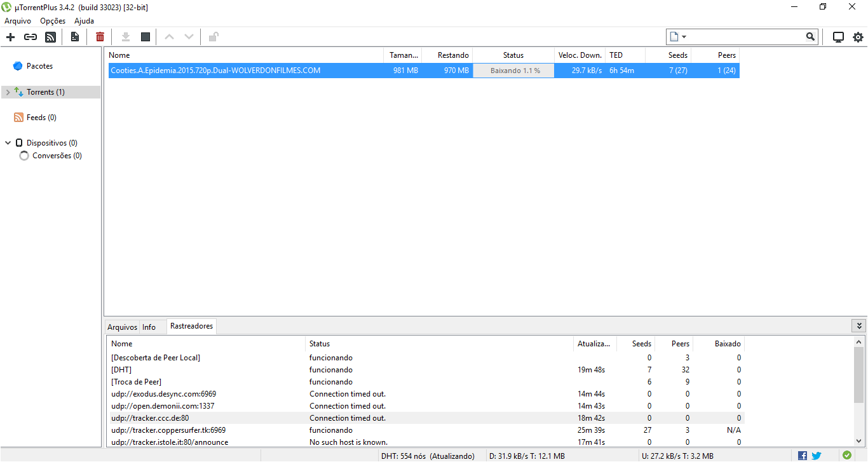Click the Facebook icon in status bar

click(x=803, y=456)
